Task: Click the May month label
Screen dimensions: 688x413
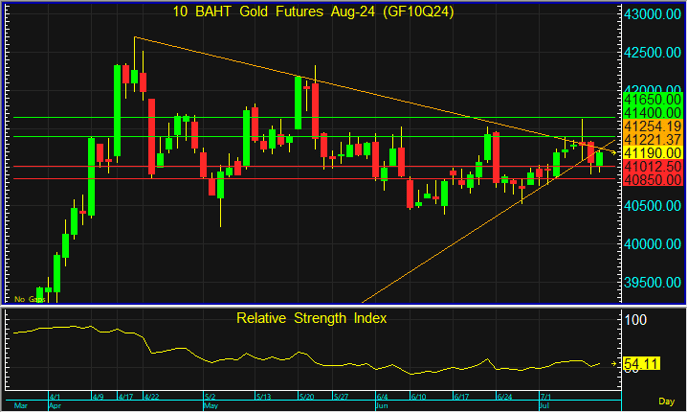Action: pyautogui.click(x=211, y=407)
